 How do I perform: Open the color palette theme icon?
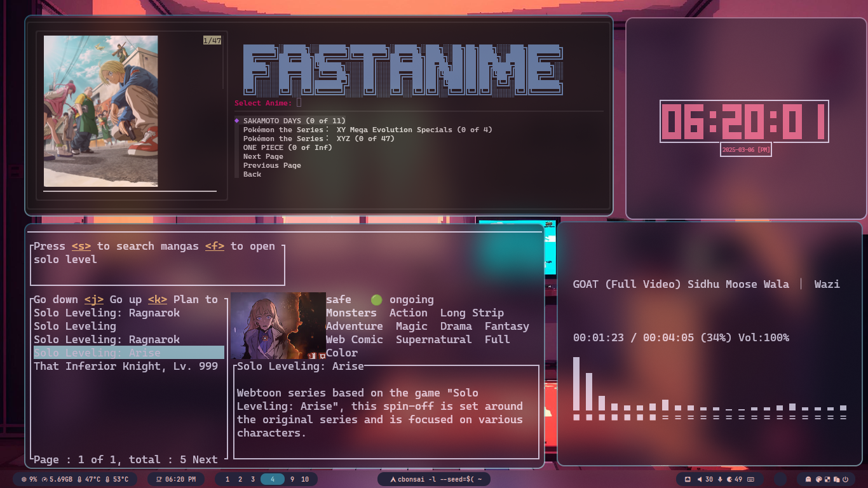click(818, 479)
